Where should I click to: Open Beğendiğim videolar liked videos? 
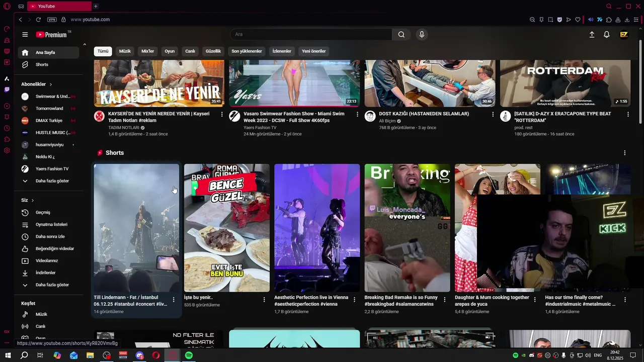48,248
